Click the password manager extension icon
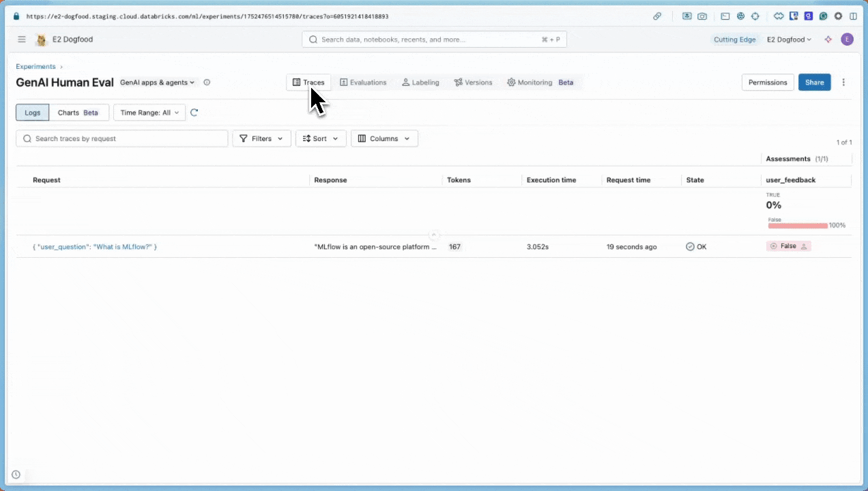This screenshot has height=491, width=868. [794, 16]
